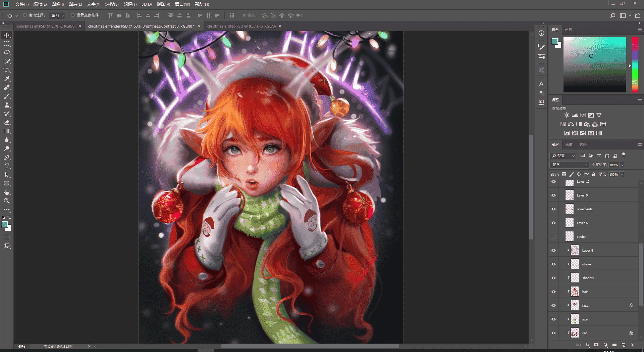The image size is (644, 352).
Task: Switch to the Swatches (色板) tab
Action: tap(569, 30)
